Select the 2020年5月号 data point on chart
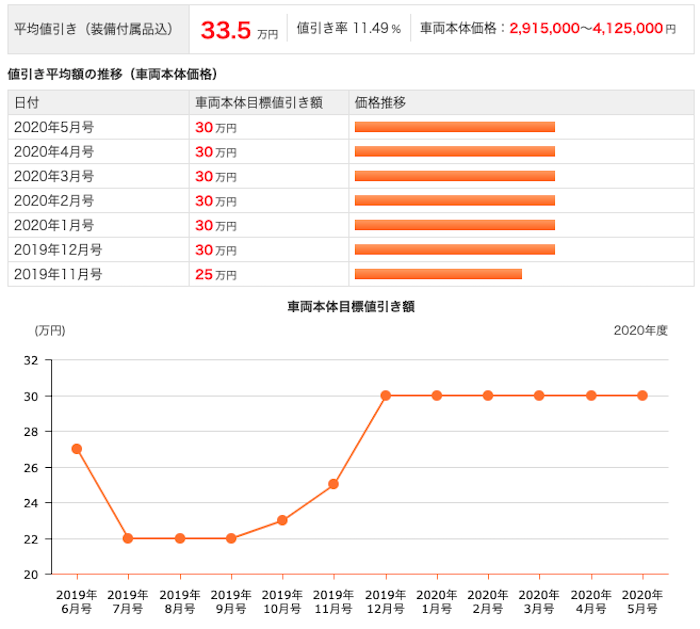The image size is (700, 629). tap(642, 396)
